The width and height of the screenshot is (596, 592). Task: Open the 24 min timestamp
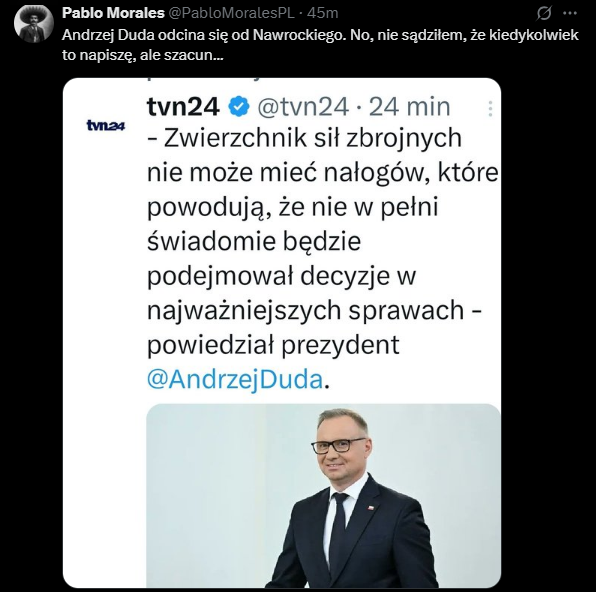409,106
